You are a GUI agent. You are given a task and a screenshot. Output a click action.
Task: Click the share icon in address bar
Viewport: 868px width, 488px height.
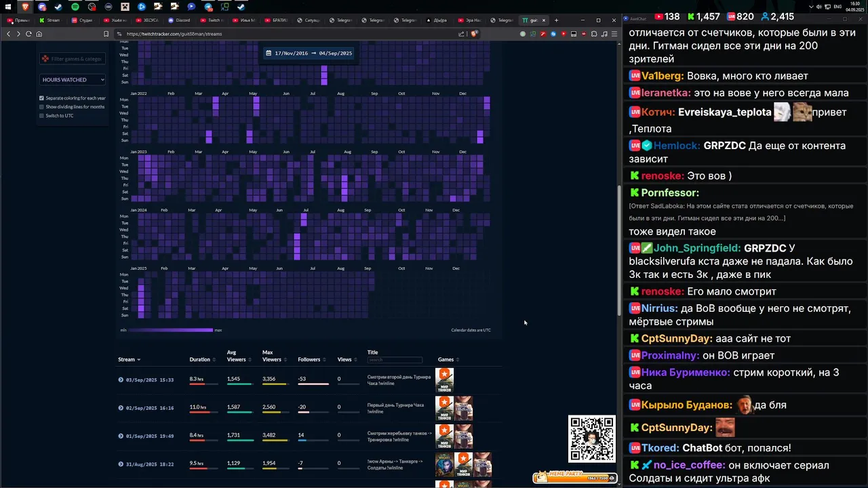point(462,34)
